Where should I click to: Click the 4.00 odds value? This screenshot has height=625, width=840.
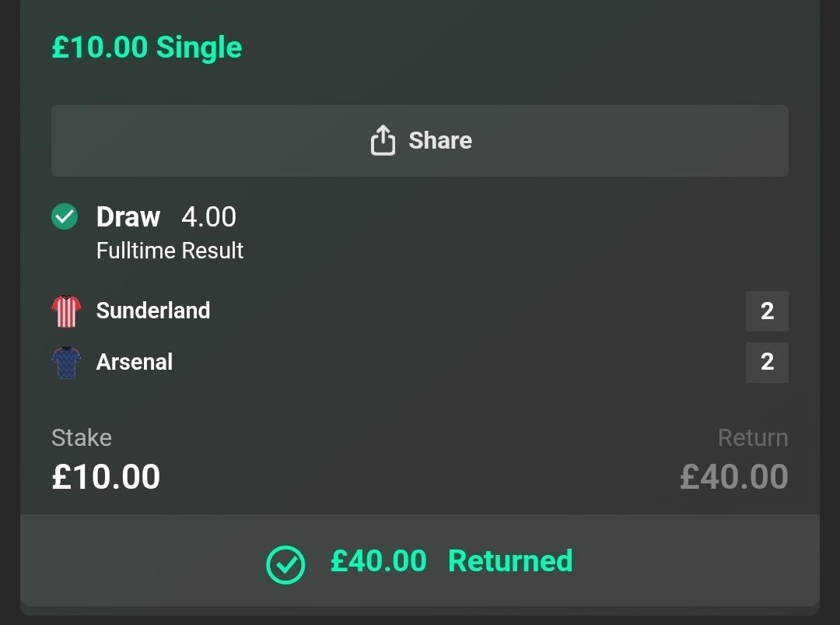point(208,216)
